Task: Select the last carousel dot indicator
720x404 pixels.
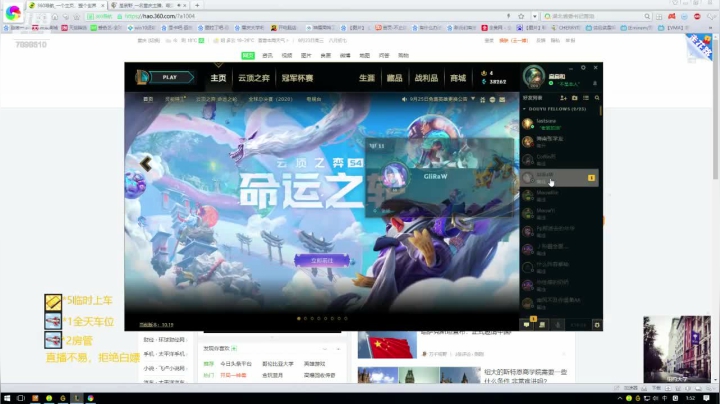Action: pyautogui.click(x=346, y=318)
